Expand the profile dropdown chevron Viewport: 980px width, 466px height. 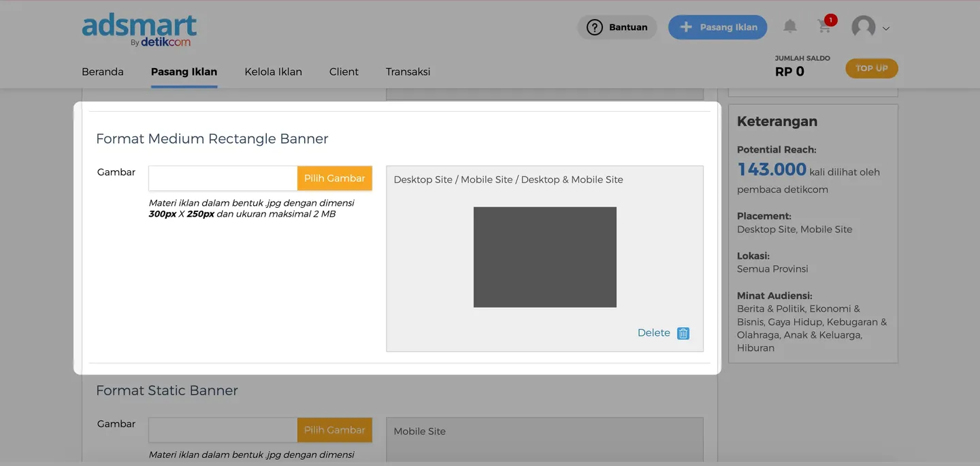pyautogui.click(x=886, y=29)
